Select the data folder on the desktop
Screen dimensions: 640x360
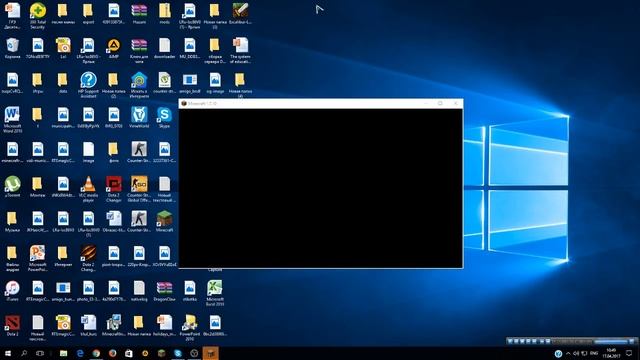point(63,83)
